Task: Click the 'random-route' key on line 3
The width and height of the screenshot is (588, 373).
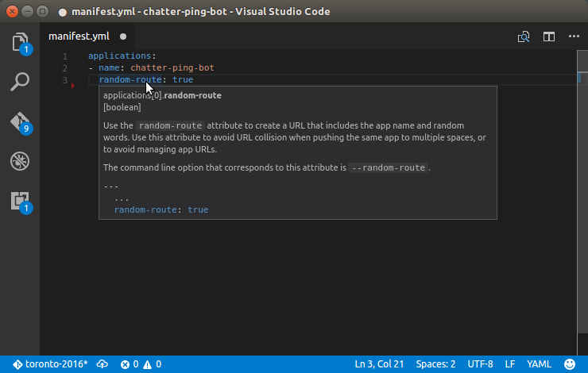Action: tap(130, 80)
